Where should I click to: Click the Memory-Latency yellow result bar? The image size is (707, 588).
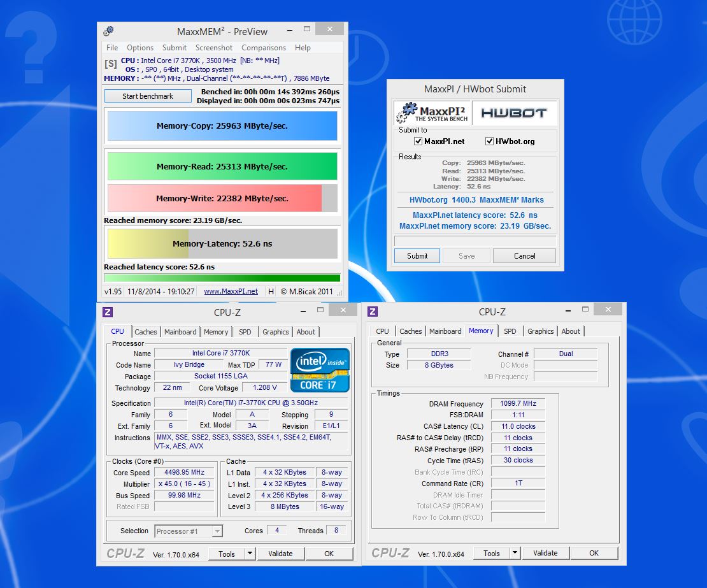pos(222,243)
